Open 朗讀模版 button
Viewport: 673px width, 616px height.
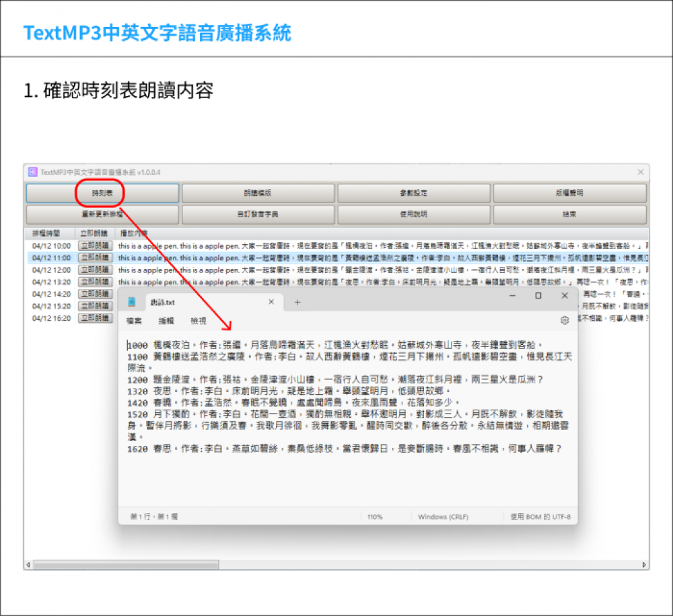258,193
